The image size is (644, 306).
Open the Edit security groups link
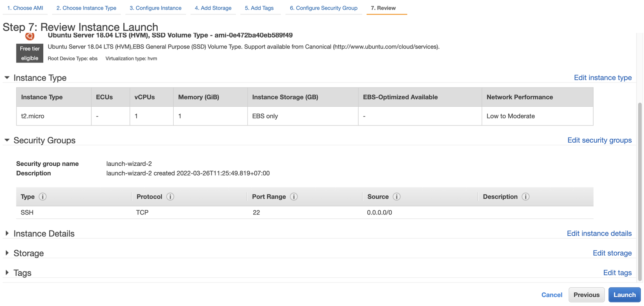[x=599, y=140]
